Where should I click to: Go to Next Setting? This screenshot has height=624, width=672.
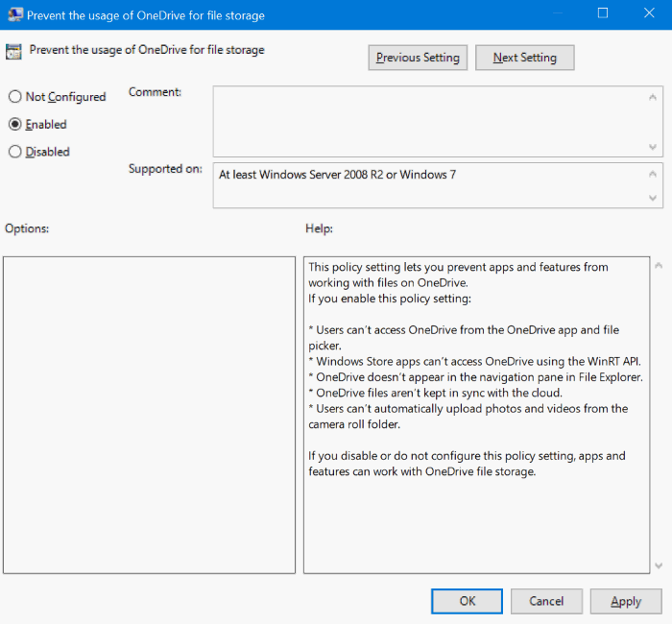click(524, 58)
